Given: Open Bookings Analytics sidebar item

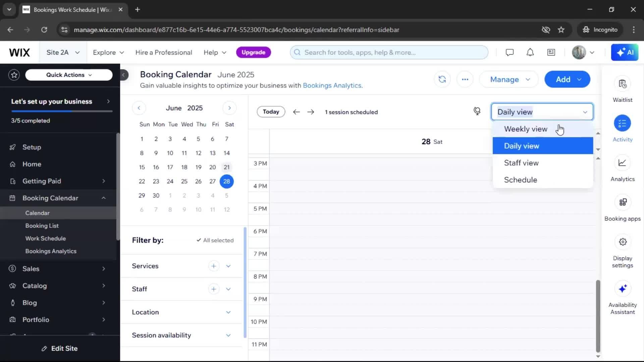Looking at the screenshot, I should (51, 251).
